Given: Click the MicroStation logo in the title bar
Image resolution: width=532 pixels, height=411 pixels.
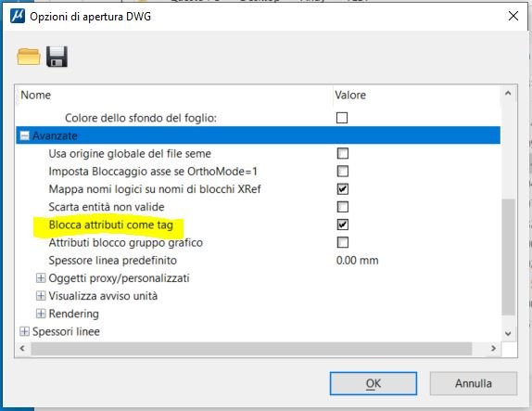Looking at the screenshot, I should tap(18, 16).
